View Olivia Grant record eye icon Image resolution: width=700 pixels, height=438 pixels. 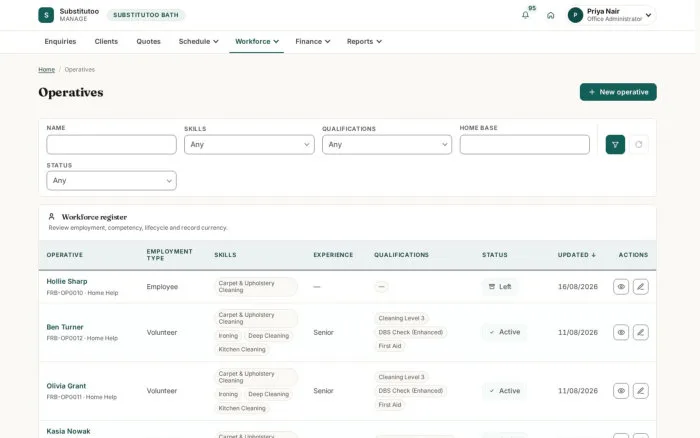(x=621, y=391)
